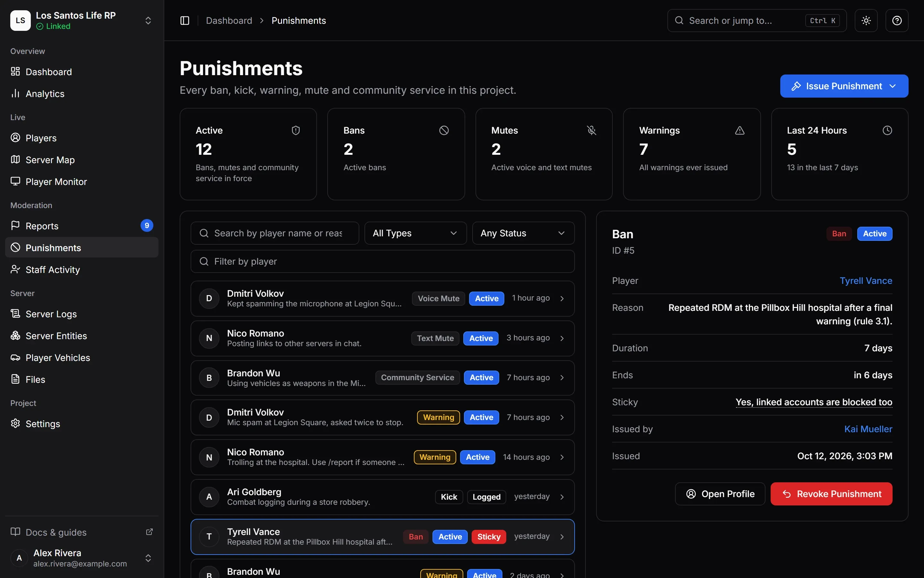Image resolution: width=924 pixels, height=578 pixels.
Task: Open Tyrell Vance player link
Action: (866, 281)
